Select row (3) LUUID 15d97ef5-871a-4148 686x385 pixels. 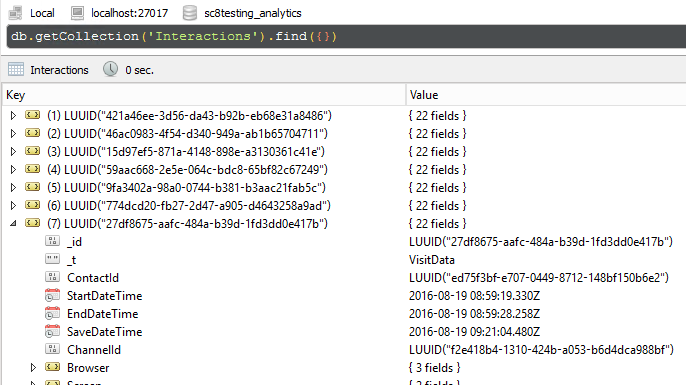(186, 151)
